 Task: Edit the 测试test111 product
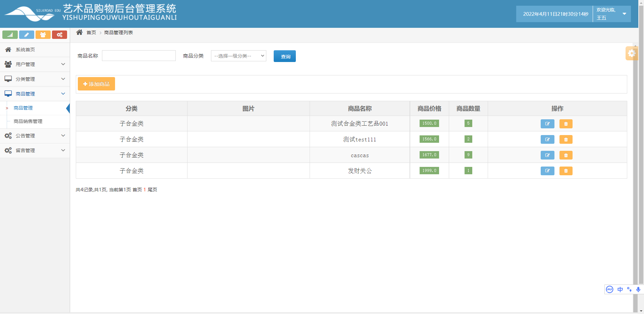point(547,139)
